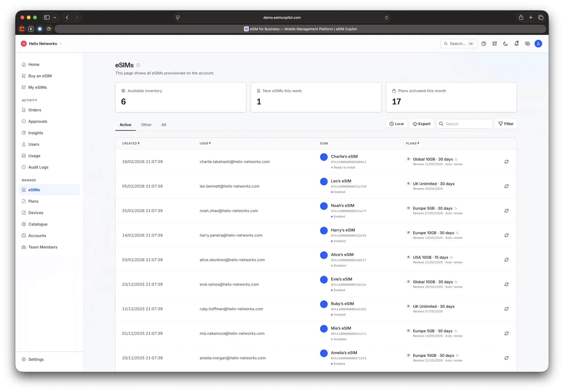This screenshot has width=564, height=392.
Task: Open Orders in sidebar
Action: 49,110
